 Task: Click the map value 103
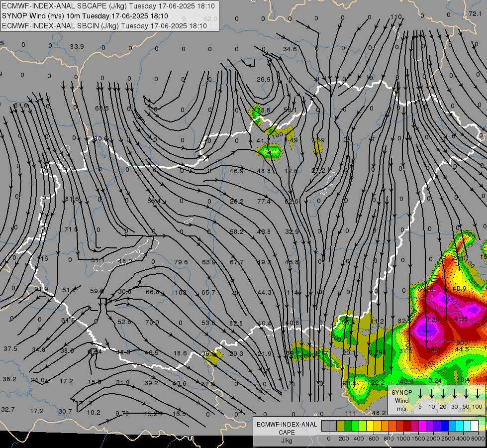pyautogui.click(x=181, y=293)
